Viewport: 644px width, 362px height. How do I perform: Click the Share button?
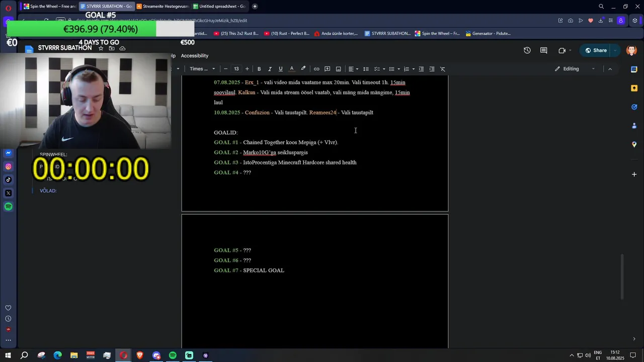coord(595,50)
